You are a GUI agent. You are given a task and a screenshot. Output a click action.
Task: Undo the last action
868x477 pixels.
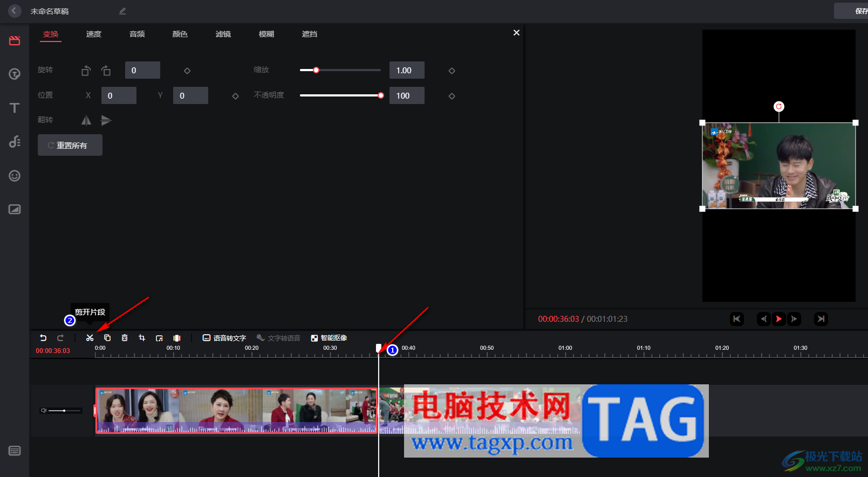click(43, 338)
